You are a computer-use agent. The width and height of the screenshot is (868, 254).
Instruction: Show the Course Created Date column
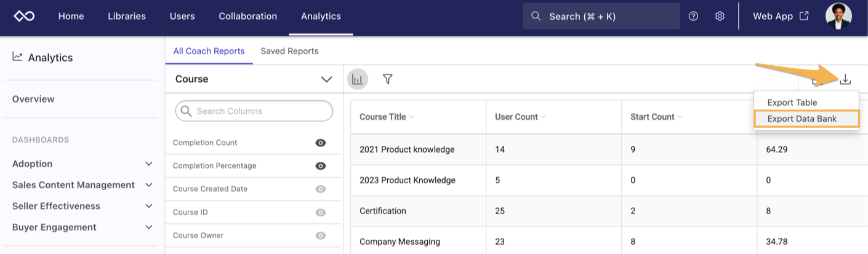[x=320, y=189]
